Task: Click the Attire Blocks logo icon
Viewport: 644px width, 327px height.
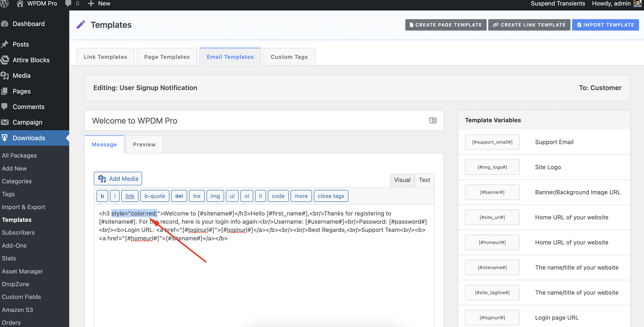Action: [5, 60]
